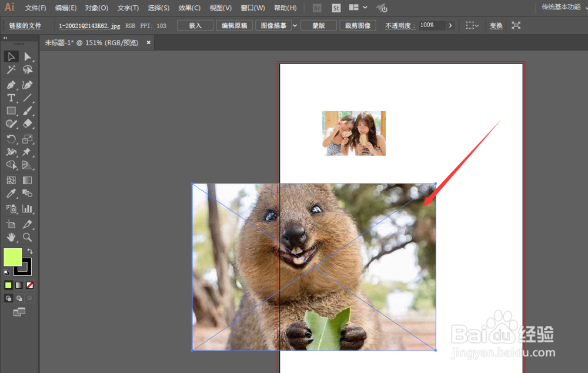Select the Hand tool
The height and width of the screenshot is (373, 588).
tap(11, 237)
